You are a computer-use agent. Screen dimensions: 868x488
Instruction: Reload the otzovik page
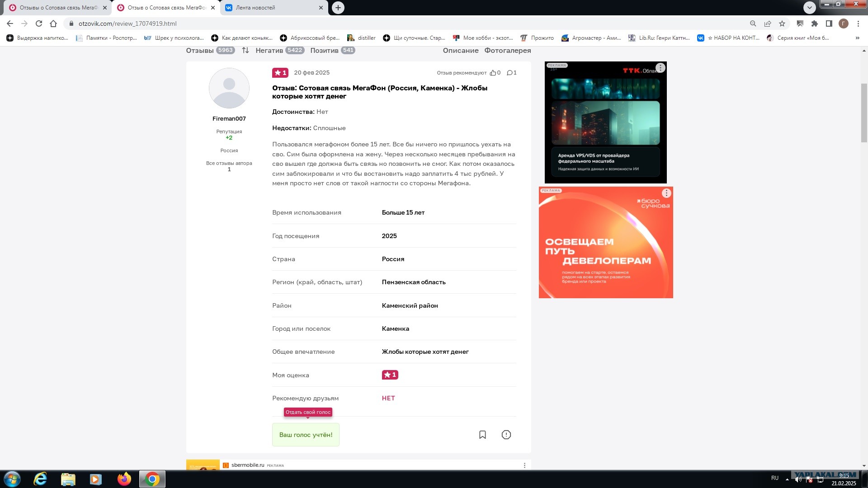point(39,23)
